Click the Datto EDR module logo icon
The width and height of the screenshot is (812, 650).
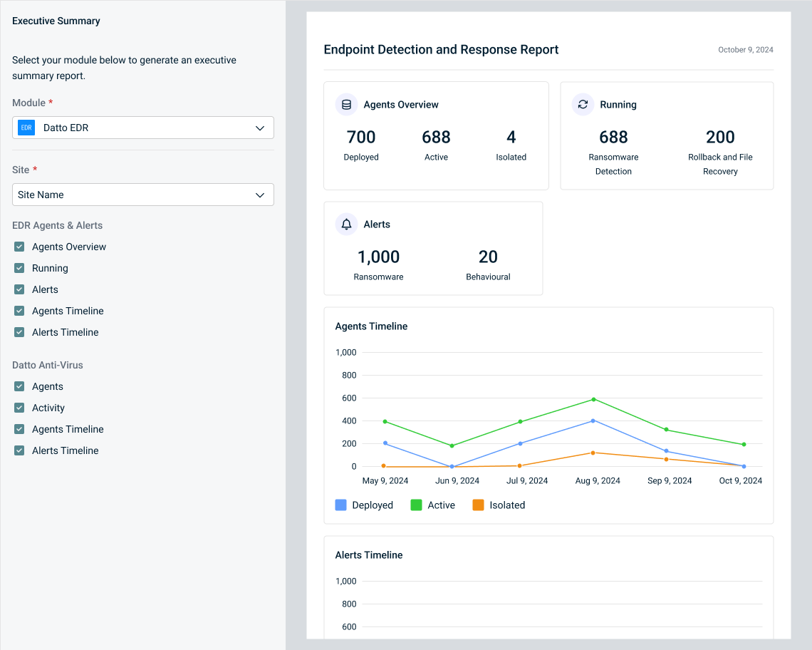[x=26, y=128]
